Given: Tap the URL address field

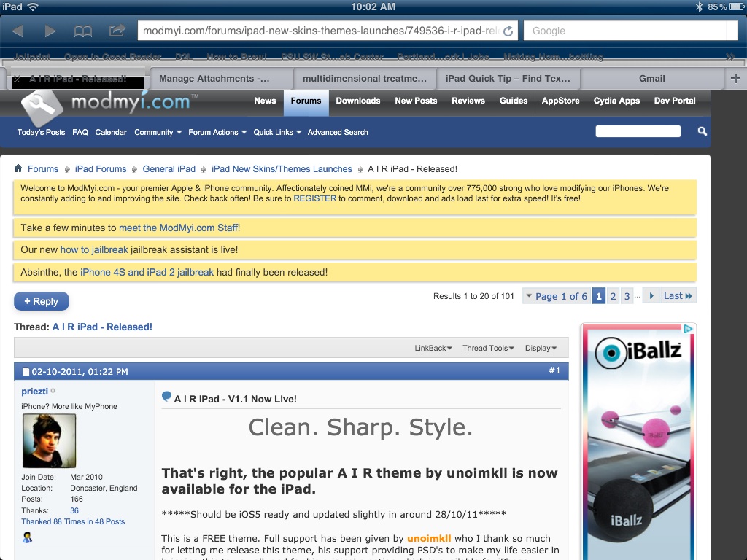Looking at the screenshot, I should tap(321, 31).
